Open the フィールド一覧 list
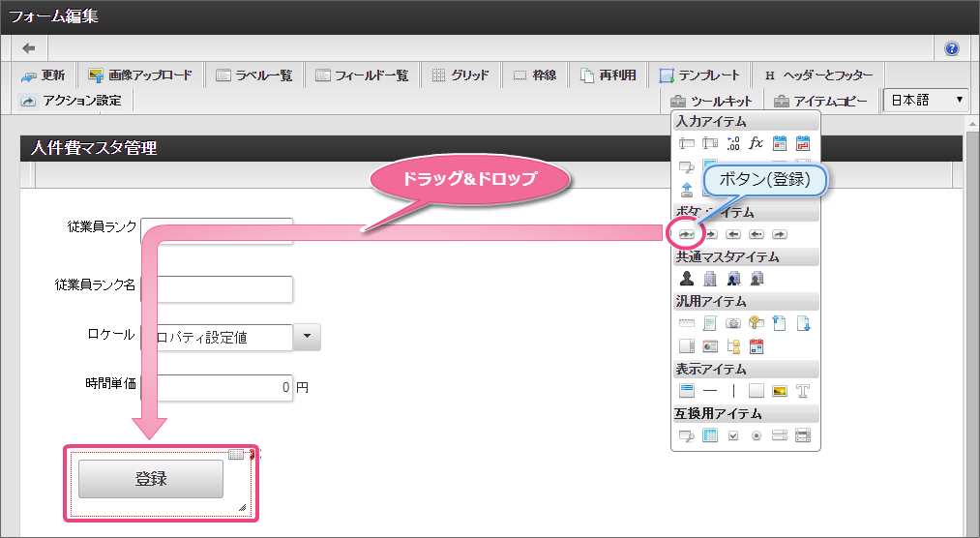 [361, 75]
